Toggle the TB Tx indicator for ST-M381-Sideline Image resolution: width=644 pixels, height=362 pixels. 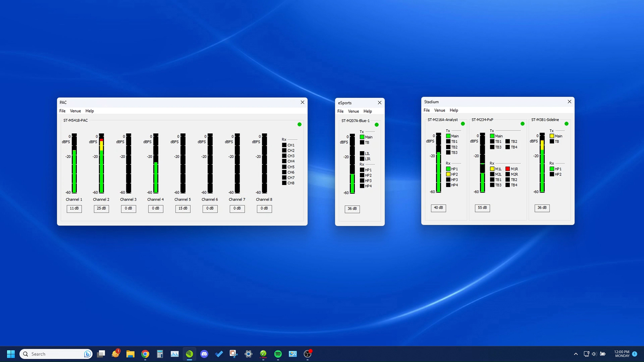(x=552, y=142)
